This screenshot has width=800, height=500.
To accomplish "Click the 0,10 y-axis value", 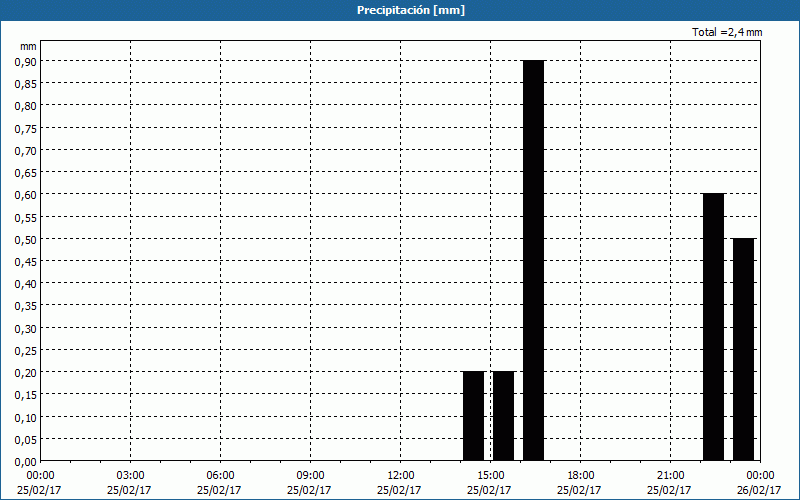I will pos(26,417).
